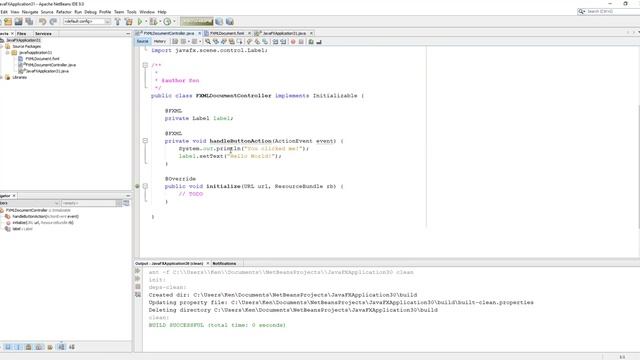The image size is (640, 360).
Task: Collapse the Source Packages tree node
Action: [x=1, y=47]
